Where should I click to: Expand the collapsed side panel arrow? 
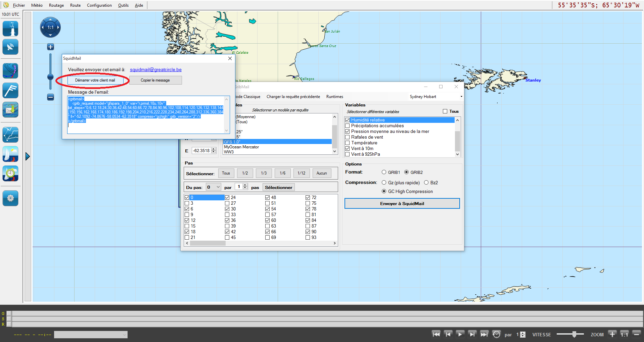click(x=28, y=156)
